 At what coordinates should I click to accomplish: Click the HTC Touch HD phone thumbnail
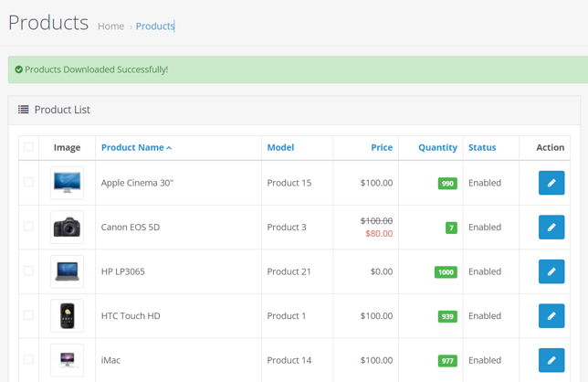(x=68, y=315)
